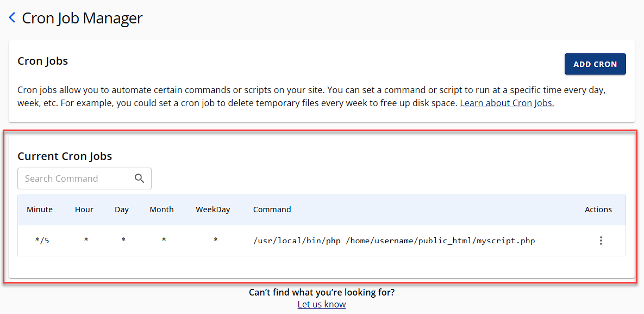Open the three-dot actions menu for myscript.php

click(x=601, y=241)
